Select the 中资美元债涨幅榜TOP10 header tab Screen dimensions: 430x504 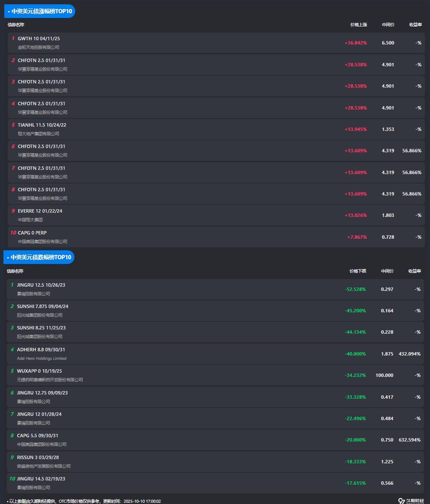[39, 12]
